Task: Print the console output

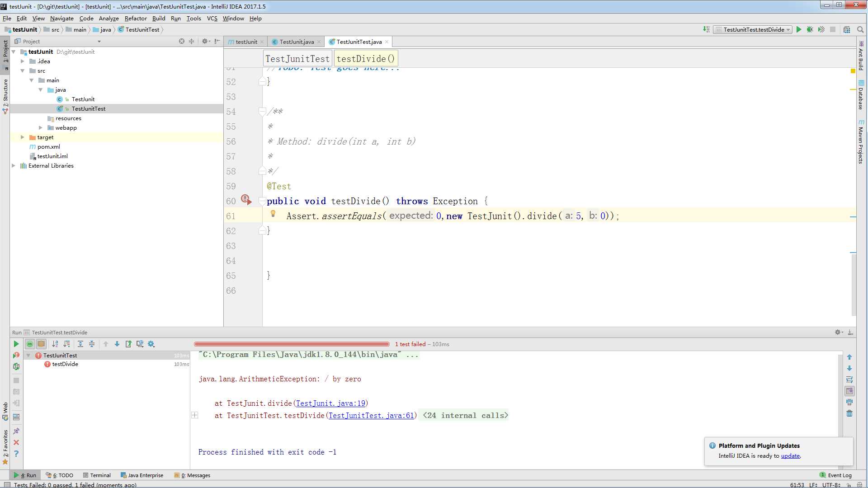Action: pyautogui.click(x=849, y=402)
